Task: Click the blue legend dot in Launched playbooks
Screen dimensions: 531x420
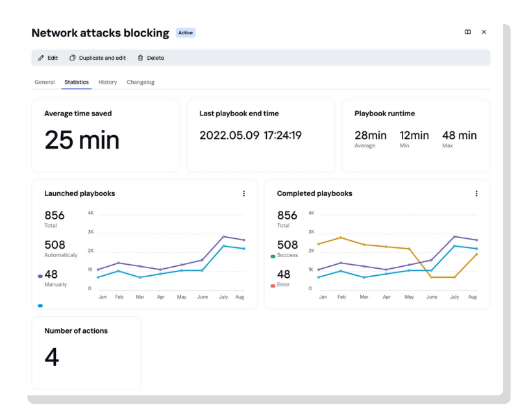Action: click(40, 305)
